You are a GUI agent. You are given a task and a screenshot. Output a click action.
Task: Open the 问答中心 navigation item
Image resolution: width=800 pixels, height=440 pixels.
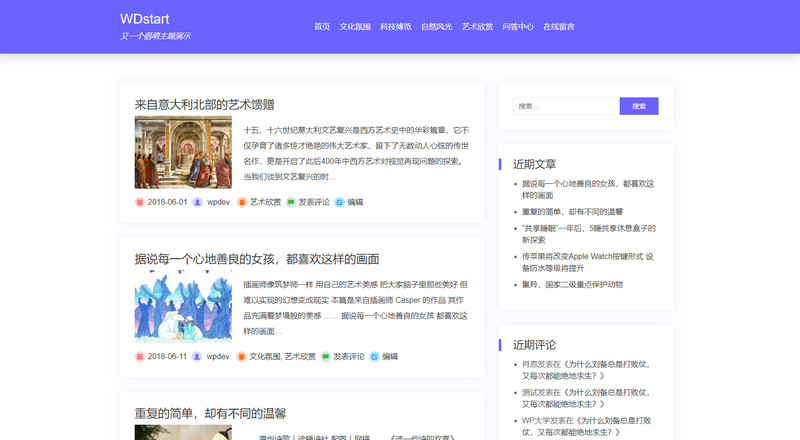pos(517,27)
